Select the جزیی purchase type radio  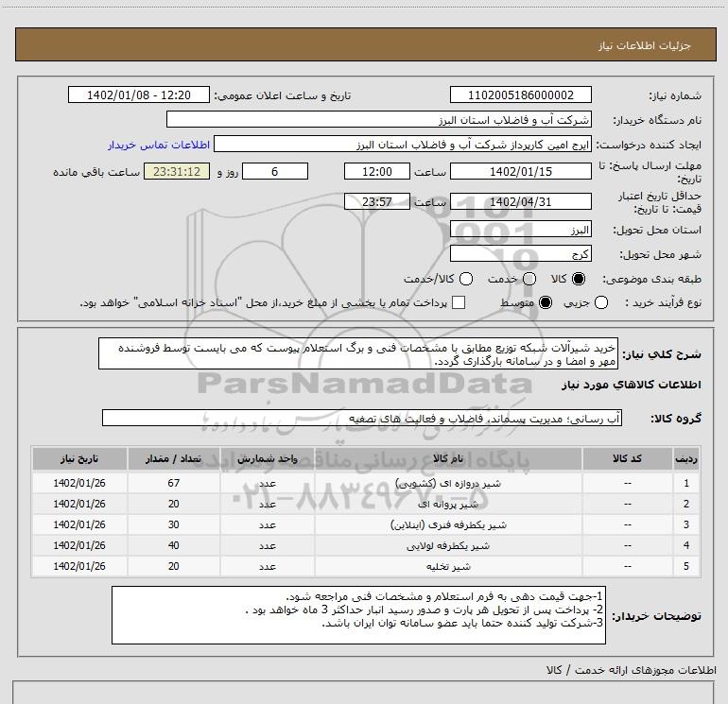click(x=601, y=302)
